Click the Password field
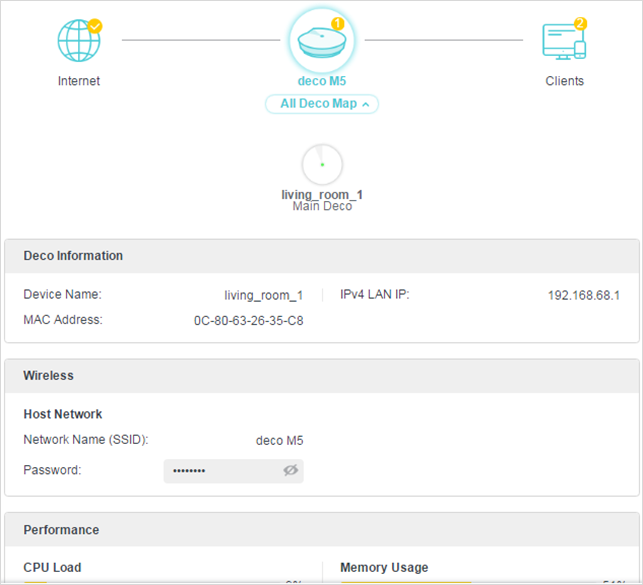Image resolution: width=643 pixels, height=585 pixels. click(234, 471)
